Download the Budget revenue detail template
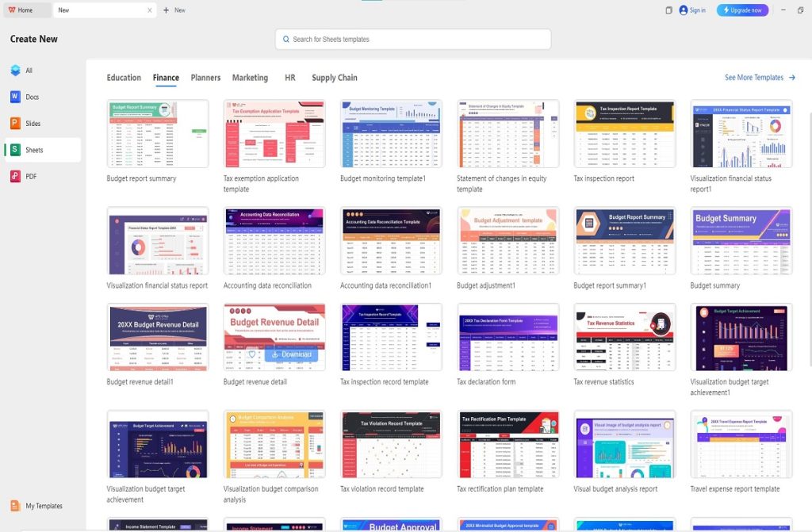Image resolution: width=812 pixels, height=532 pixels. (291, 354)
